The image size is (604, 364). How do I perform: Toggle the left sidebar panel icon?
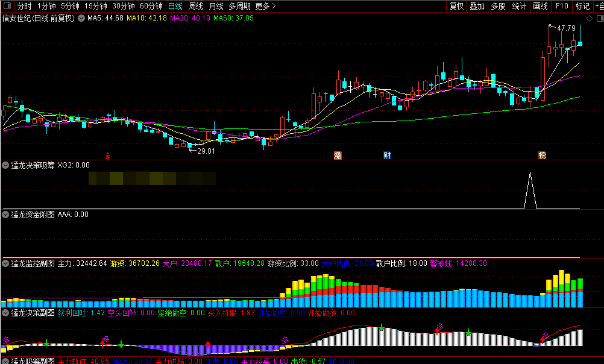click(7, 6)
